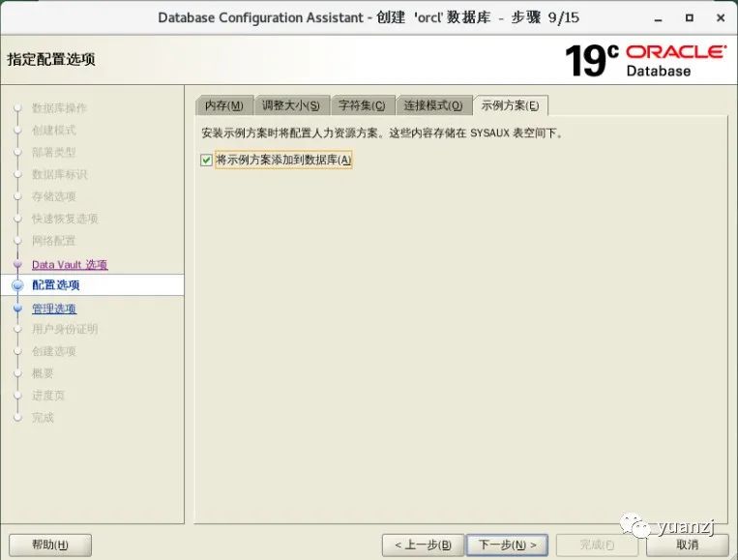
Task: Click the 概要 step label
Action: 43,373
